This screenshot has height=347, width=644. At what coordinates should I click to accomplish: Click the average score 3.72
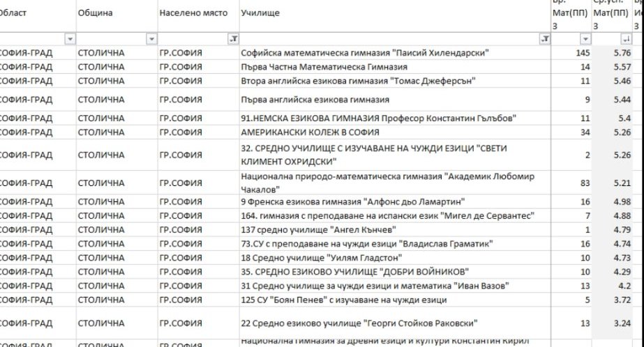coord(622,300)
